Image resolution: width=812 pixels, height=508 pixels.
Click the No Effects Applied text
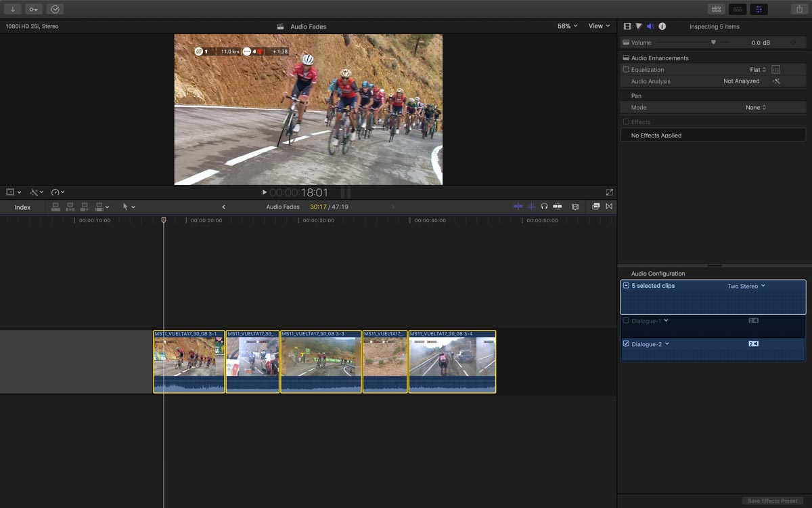click(x=656, y=135)
